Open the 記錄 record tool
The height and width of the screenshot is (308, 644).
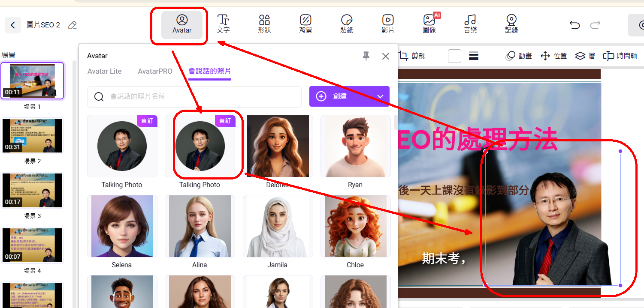click(511, 24)
